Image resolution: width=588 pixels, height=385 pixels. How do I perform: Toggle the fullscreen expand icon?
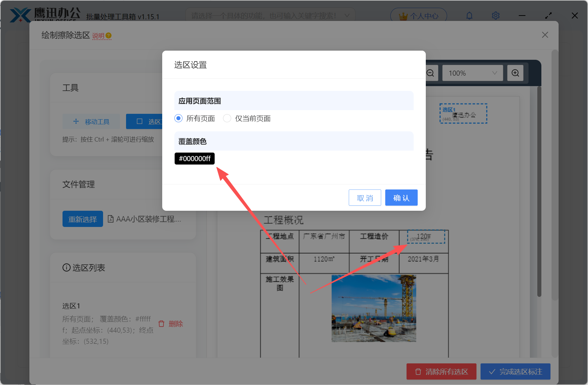(x=548, y=15)
